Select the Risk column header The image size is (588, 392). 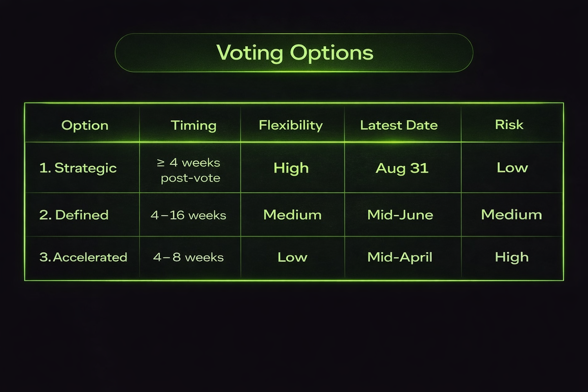509,125
